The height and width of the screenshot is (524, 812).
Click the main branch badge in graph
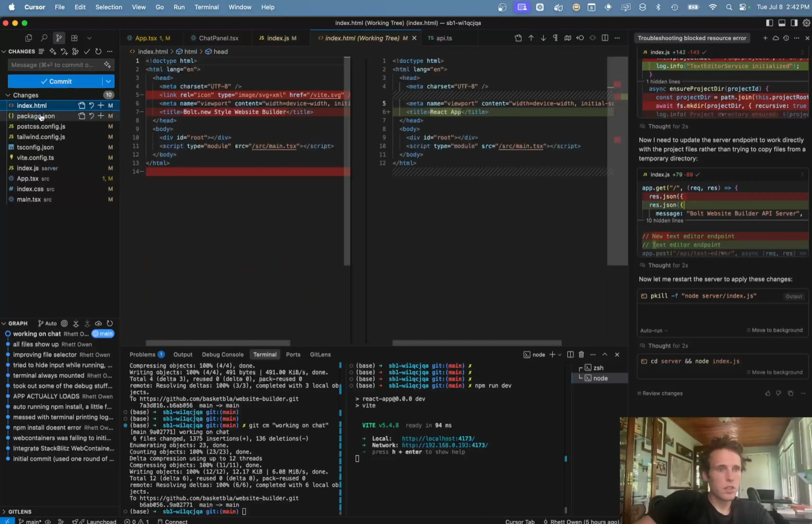[x=103, y=334]
